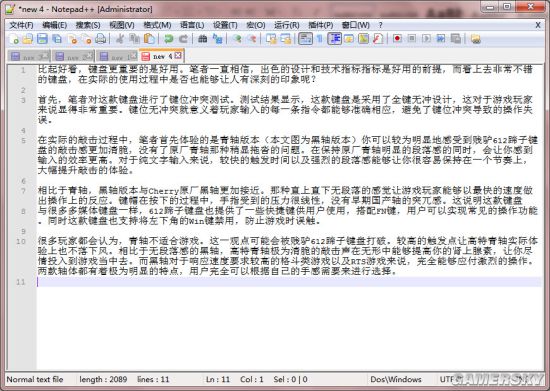Click the user defined language icon
Screen dimensions: 550x391
[349, 39]
